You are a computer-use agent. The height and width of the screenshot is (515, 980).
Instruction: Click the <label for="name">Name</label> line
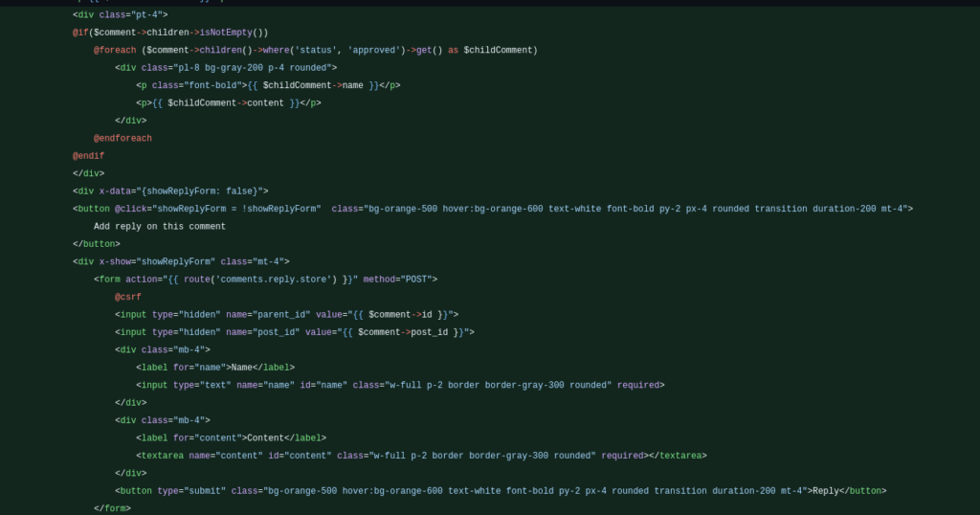pos(215,368)
